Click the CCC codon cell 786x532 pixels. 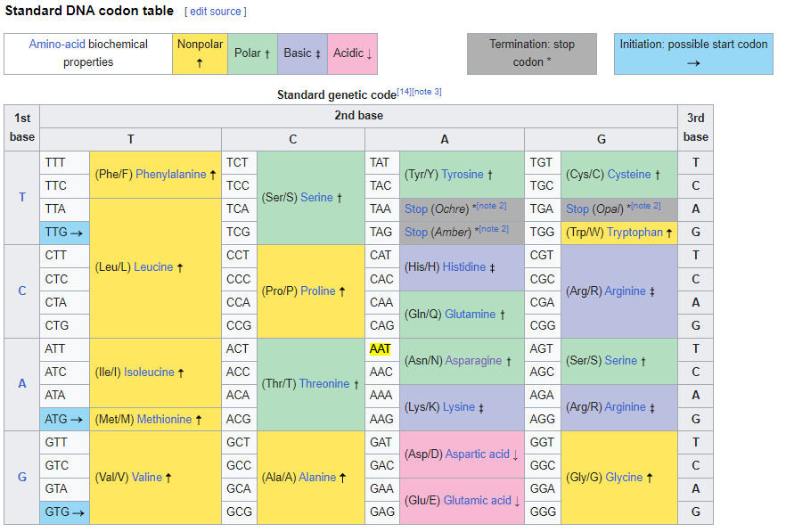tap(239, 279)
